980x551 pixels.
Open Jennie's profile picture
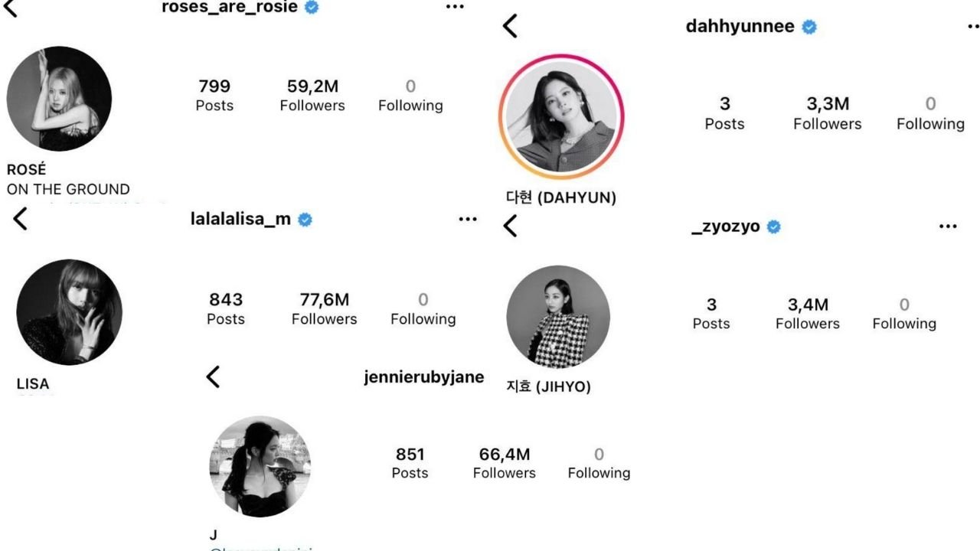[x=260, y=467]
